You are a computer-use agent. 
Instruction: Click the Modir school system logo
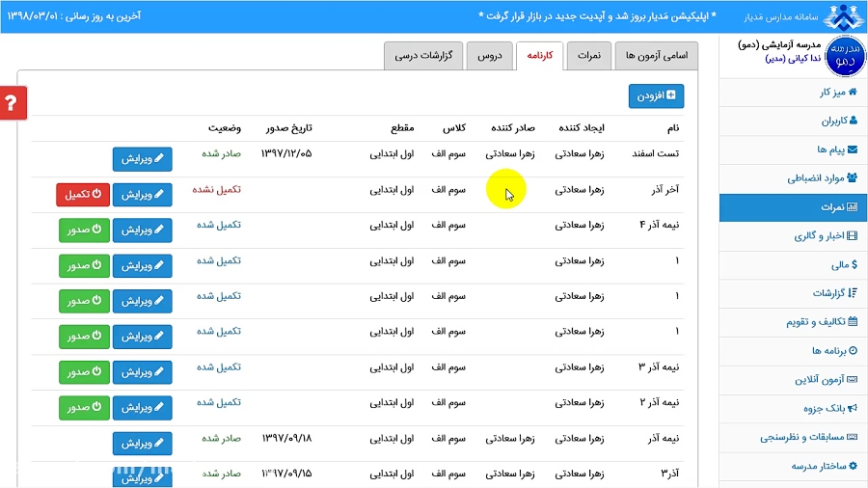843,16
